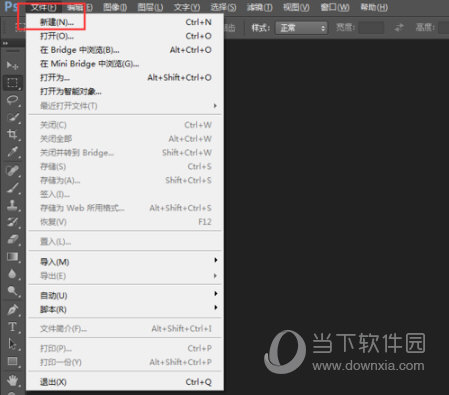
Task: Select the Gradient tool
Action: [12, 257]
